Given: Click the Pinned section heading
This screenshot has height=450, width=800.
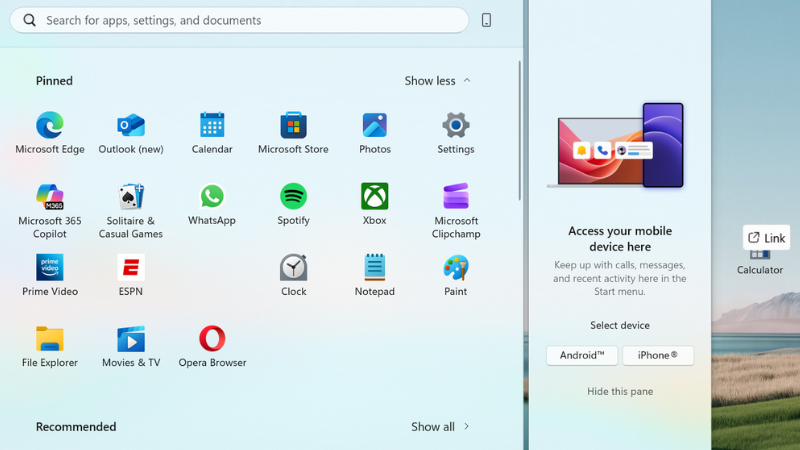Looking at the screenshot, I should tap(54, 81).
